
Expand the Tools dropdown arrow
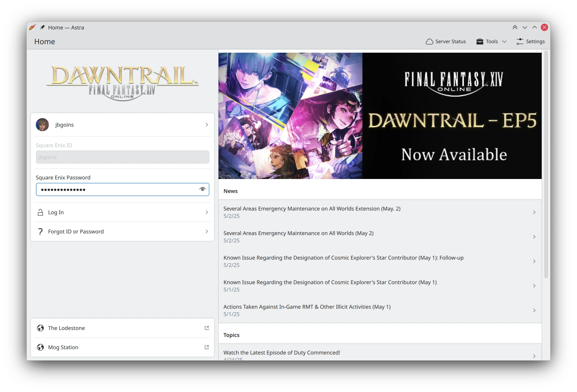(504, 42)
